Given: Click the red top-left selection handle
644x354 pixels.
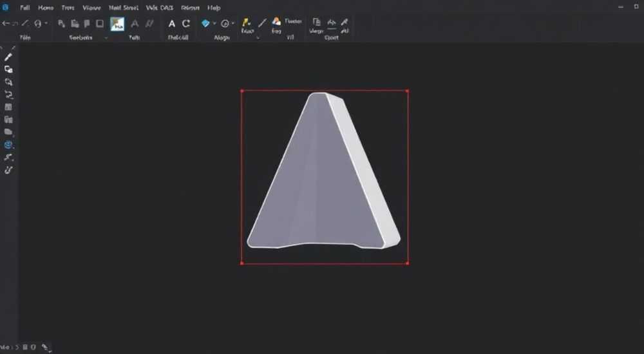Looking at the screenshot, I should coord(242,91).
